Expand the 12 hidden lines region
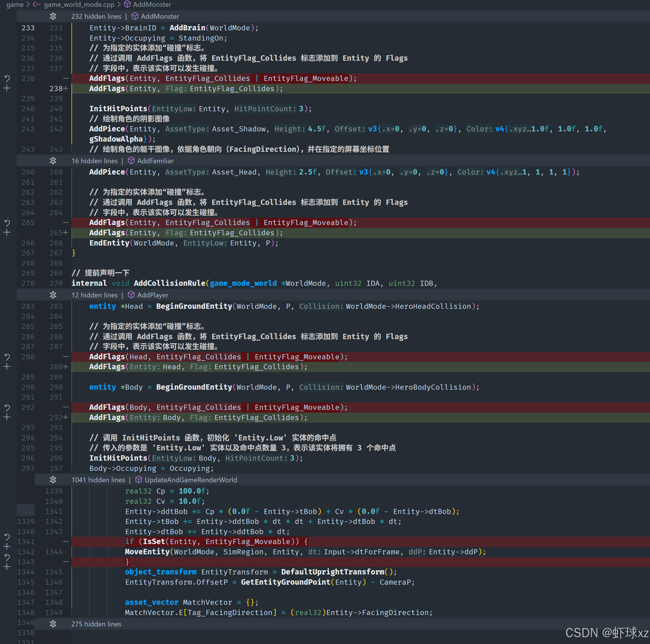 (53, 295)
